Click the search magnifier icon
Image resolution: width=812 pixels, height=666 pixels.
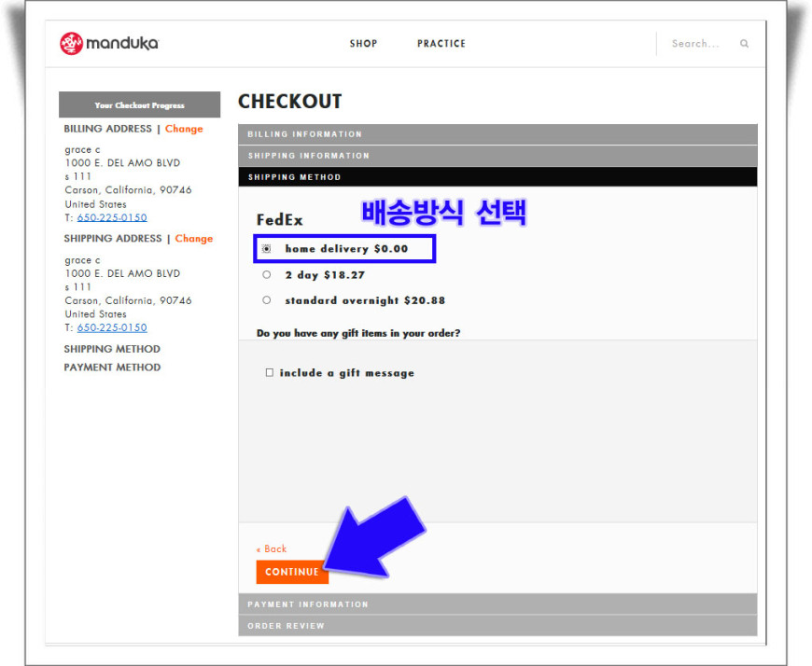744,44
